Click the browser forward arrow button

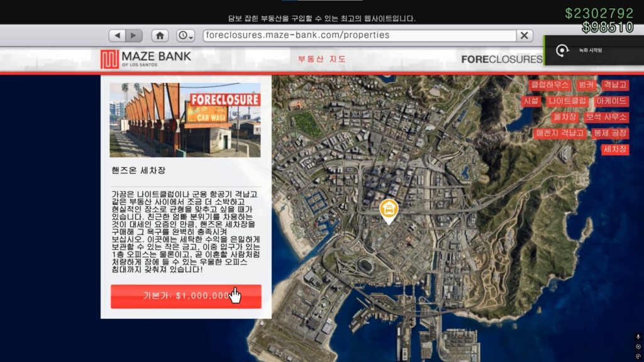tap(135, 36)
